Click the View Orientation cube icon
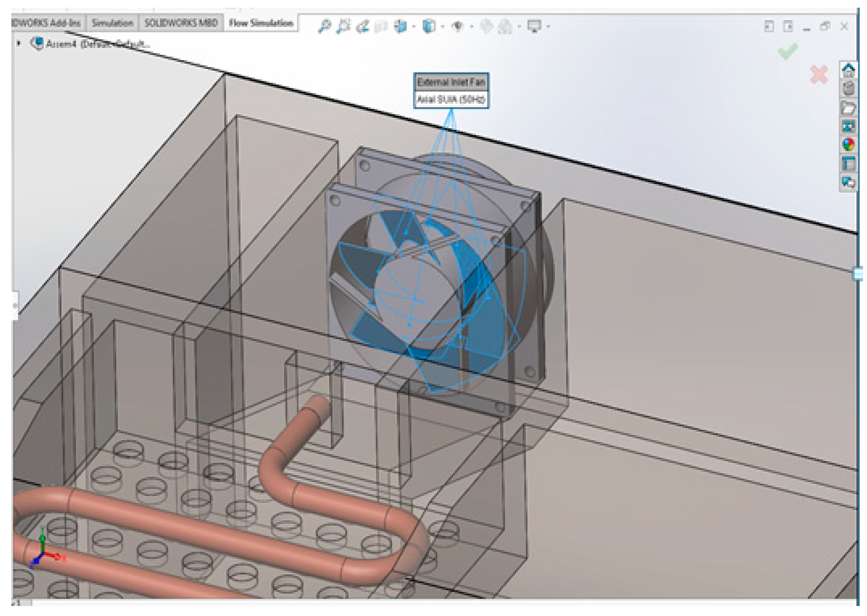 [x=401, y=26]
